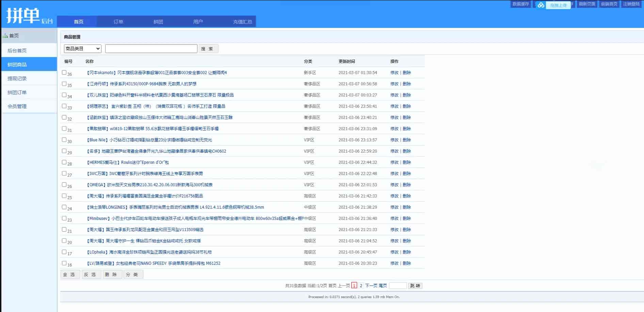Click 修改 for the HERMES item 28
This screenshot has height=312, width=644.
click(394, 162)
